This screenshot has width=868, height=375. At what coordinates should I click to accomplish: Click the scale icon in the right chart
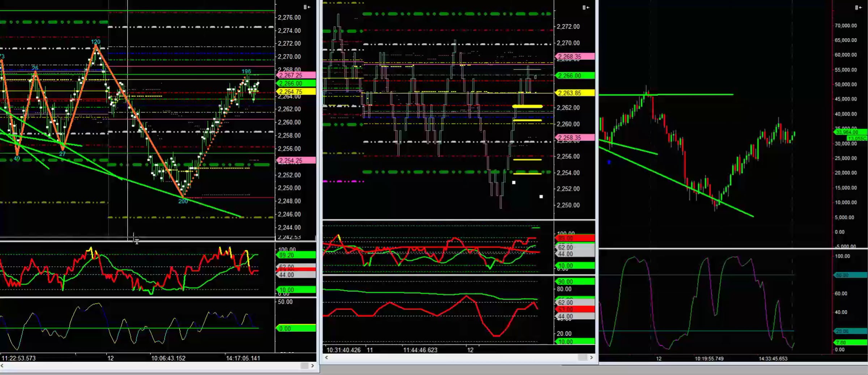pos(858,8)
